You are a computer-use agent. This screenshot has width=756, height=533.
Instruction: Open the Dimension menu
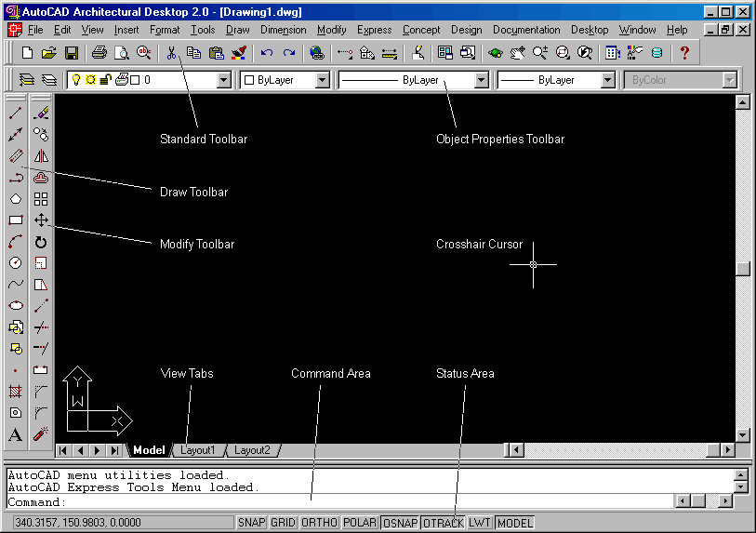[x=283, y=30]
